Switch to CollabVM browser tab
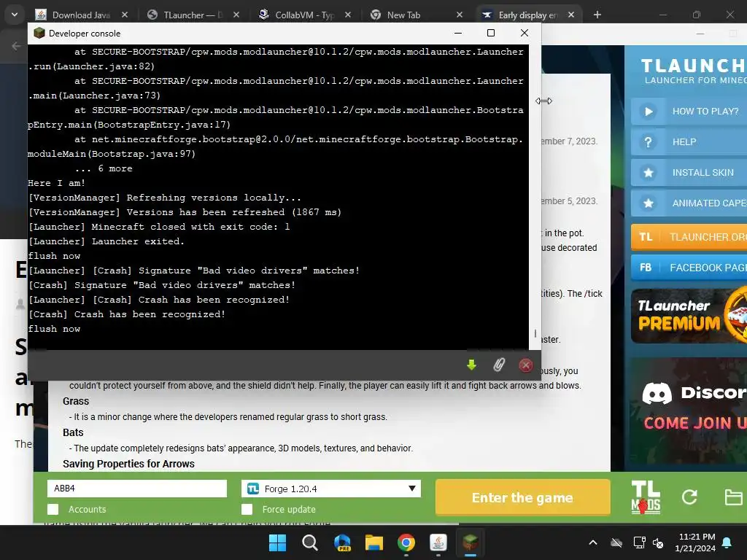This screenshot has width=747, height=560. click(x=303, y=15)
